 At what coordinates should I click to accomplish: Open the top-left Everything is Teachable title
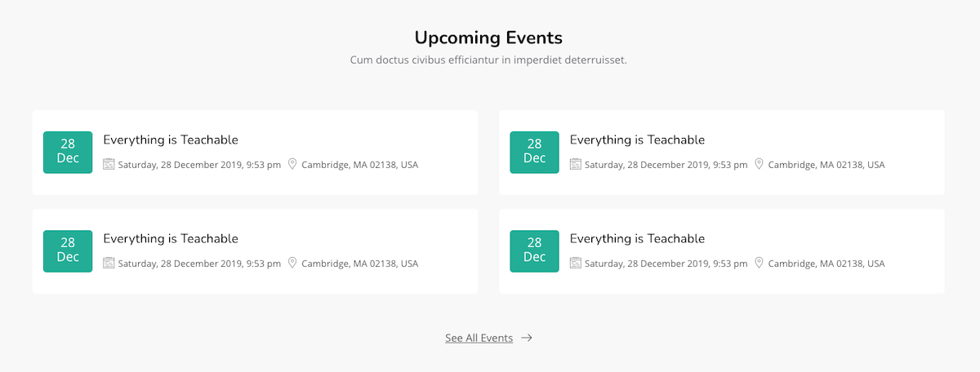tap(171, 139)
